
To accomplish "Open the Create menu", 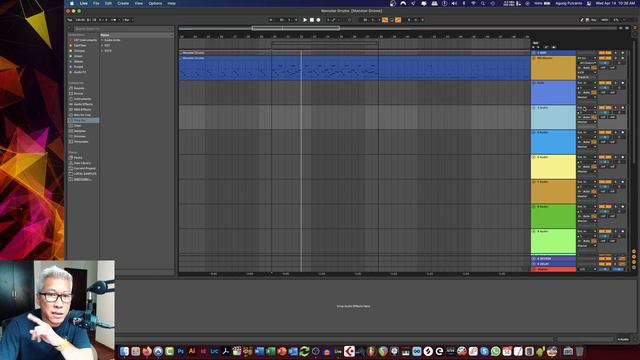I will pyautogui.click(x=123, y=3).
